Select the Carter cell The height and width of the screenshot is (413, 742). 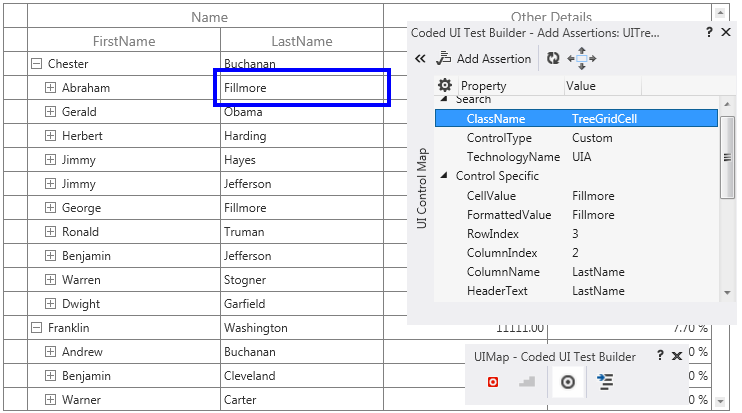[302, 400]
